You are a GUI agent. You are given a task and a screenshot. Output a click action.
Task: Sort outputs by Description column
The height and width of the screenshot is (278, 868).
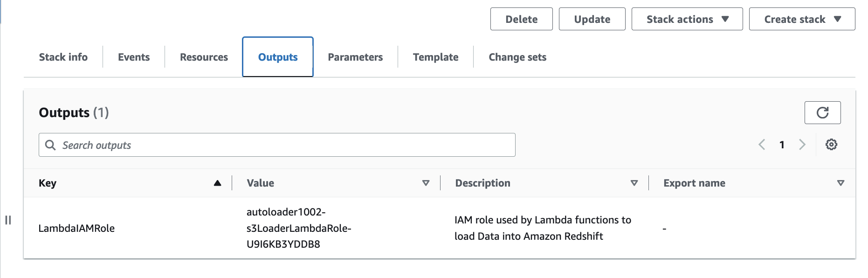click(x=634, y=183)
